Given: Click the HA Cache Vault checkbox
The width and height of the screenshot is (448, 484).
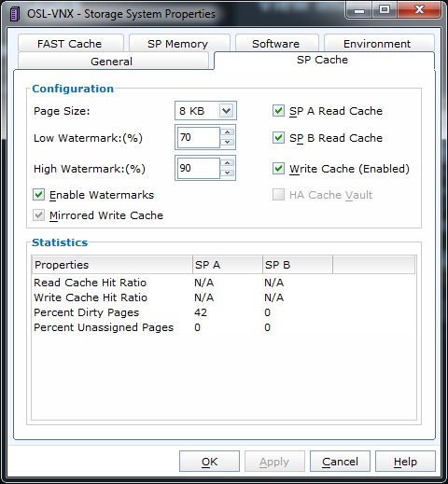Looking at the screenshot, I should click(x=278, y=195).
